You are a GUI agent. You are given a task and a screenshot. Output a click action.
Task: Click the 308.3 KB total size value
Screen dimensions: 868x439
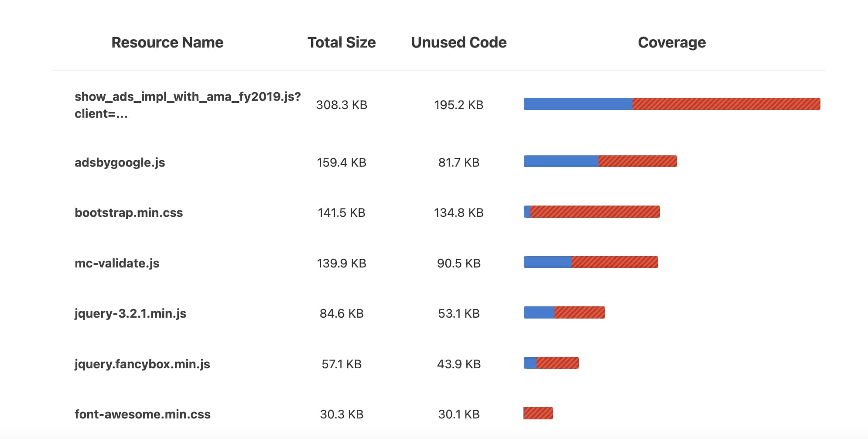point(342,105)
